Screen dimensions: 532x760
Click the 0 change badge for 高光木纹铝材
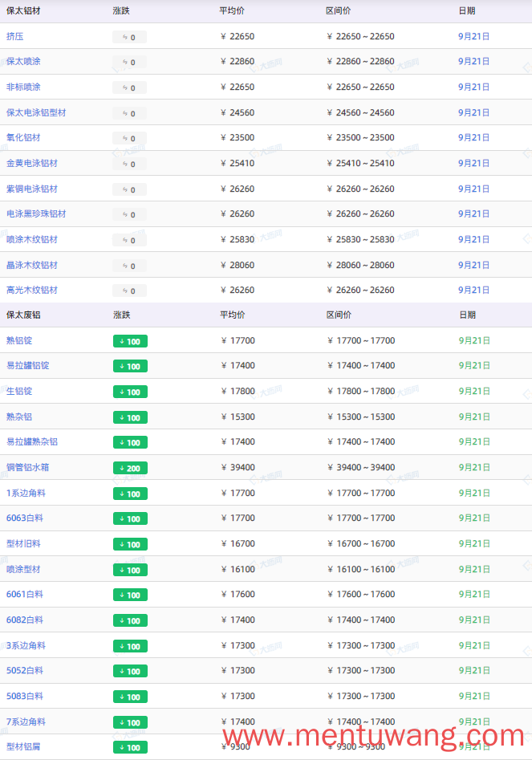(129, 291)
